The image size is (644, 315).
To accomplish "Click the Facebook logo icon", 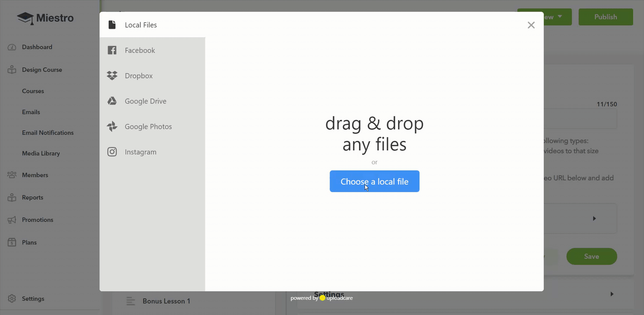I will 112,50.
